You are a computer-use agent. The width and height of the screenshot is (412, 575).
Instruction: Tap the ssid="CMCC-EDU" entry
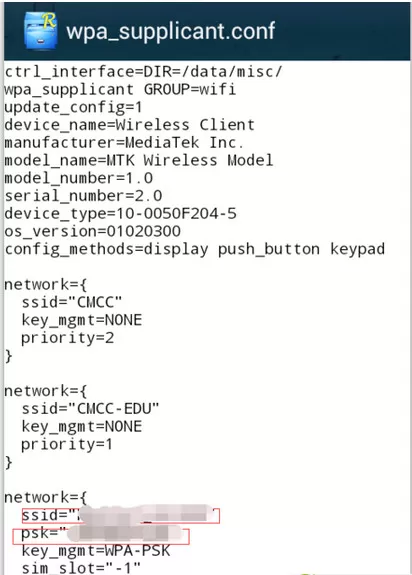coord(90,409)
